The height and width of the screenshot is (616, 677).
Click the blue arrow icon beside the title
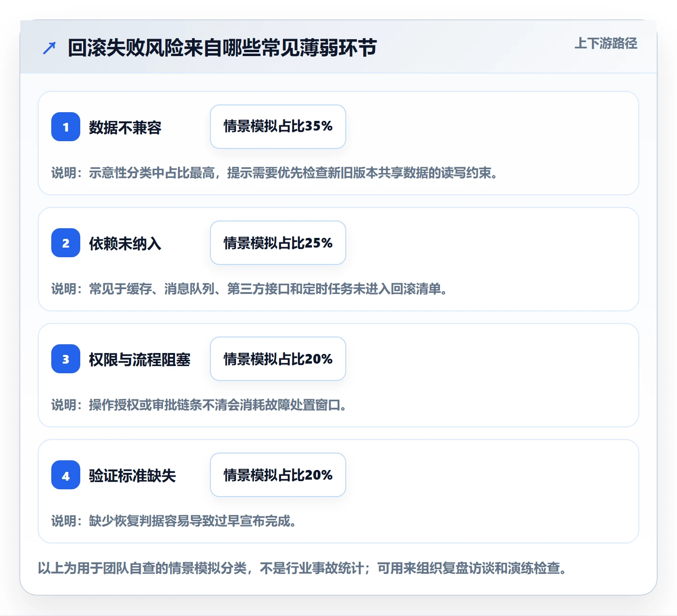(49, 48)
